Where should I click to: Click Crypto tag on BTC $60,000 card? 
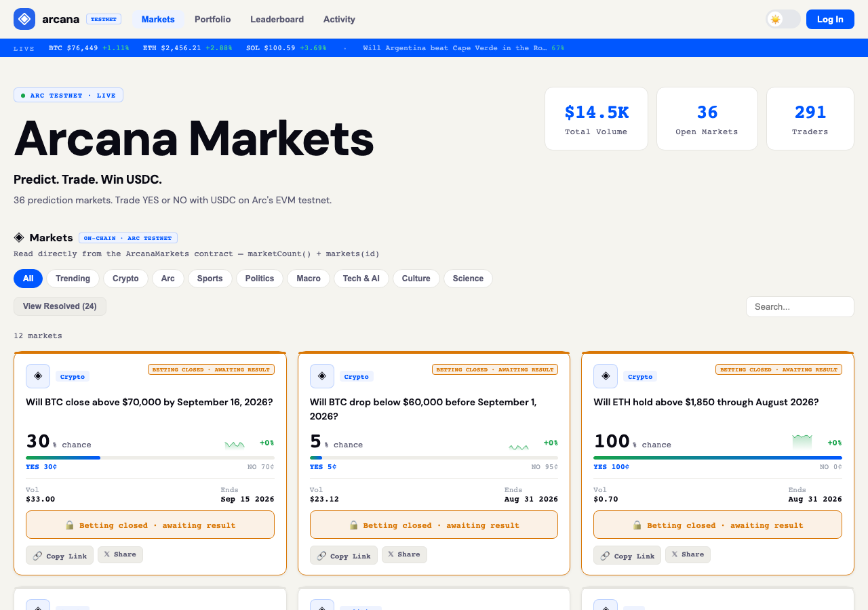[357, 376]
